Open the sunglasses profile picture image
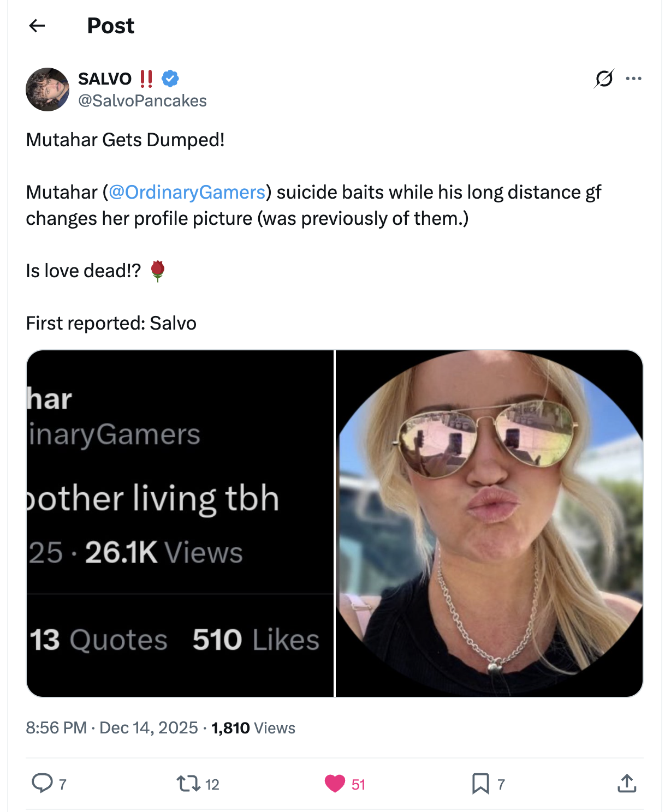The image size is (665, 812). (x=489, y=523)
